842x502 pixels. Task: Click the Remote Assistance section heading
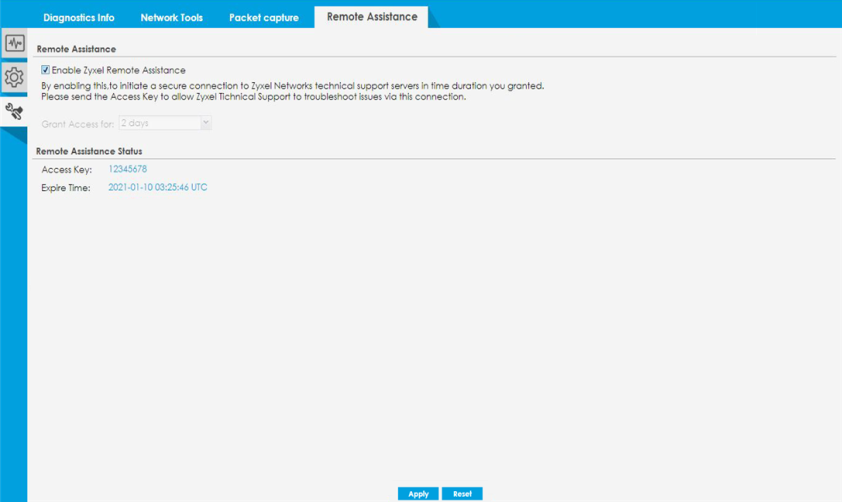click(x=76, y=49)
